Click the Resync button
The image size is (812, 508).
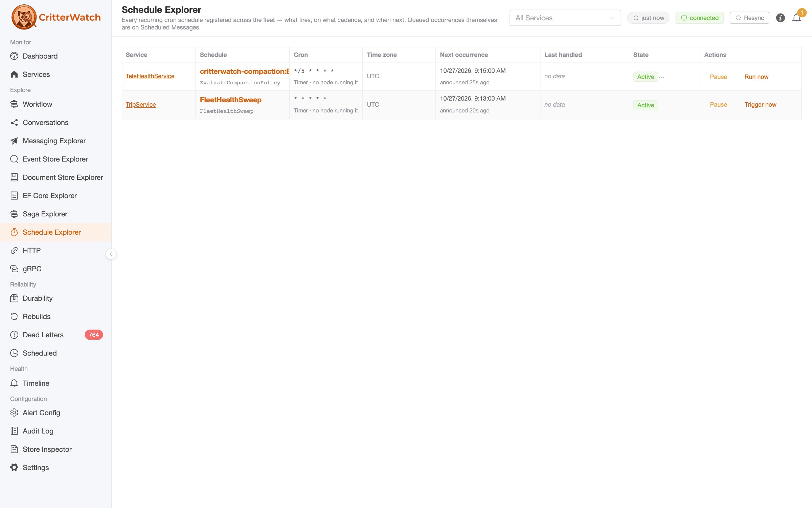click(x=749, y=18)
